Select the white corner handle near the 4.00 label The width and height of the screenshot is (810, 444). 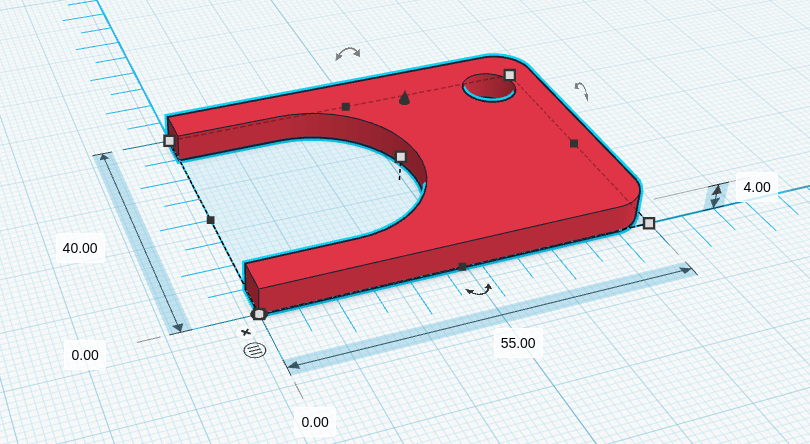[x=649, y=223]
